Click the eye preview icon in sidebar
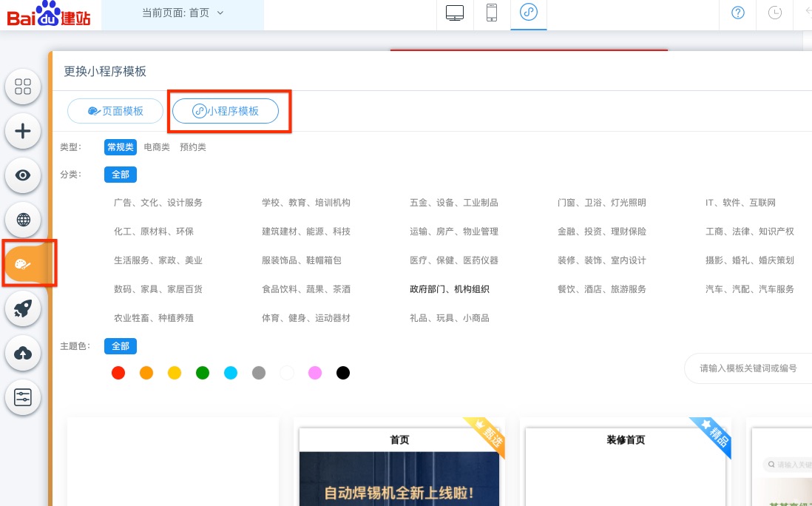This screenshot has width=812, height=506. pos(23,175)
